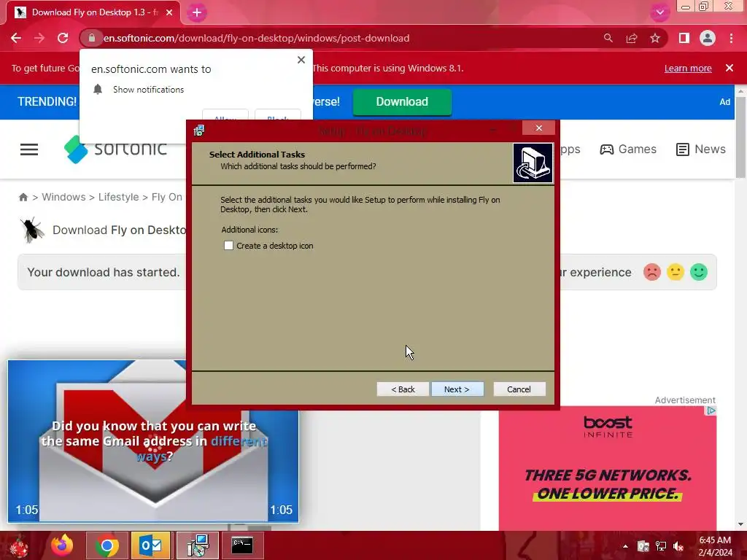
Task: Click the network tray icon
Action: (661, 546)
